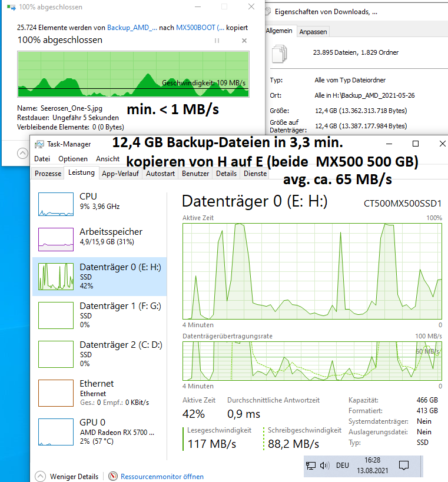Open Ressourcenmonitor öffnen link
This screenshot has height=482, width=448.
coord(162,477)
